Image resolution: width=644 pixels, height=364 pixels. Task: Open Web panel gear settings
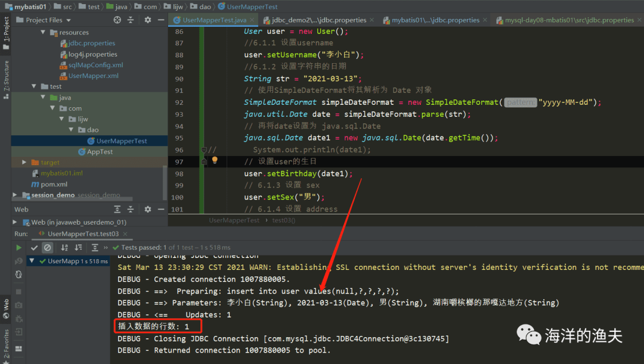pyautogui.click(x=147, y=209)
